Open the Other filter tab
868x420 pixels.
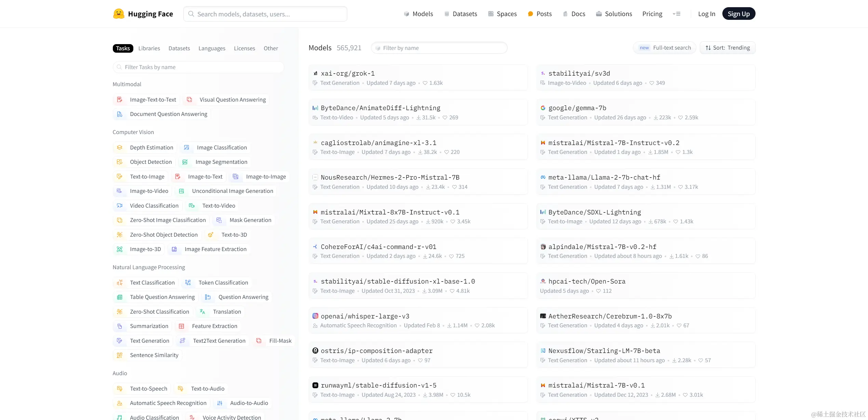271,48
